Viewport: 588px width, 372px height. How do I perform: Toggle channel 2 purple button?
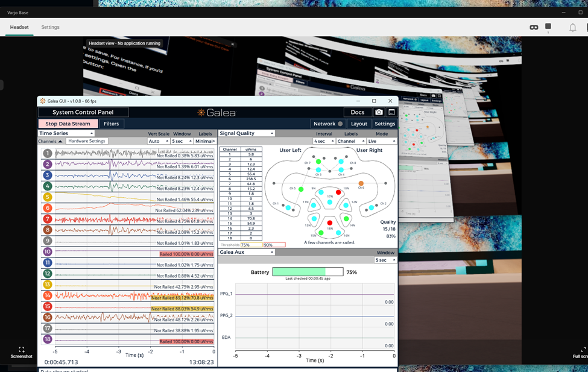[x=47, y=164]
